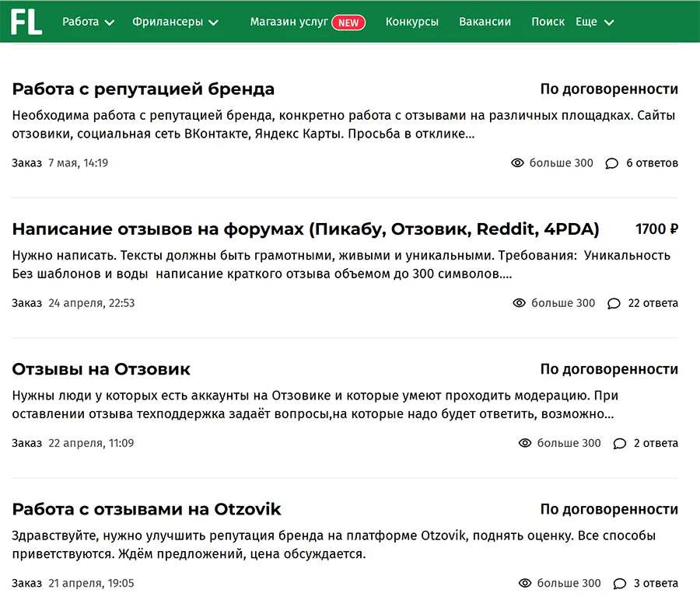Click the 'Заказ' label of the 22 апреля order

point(26,443)
